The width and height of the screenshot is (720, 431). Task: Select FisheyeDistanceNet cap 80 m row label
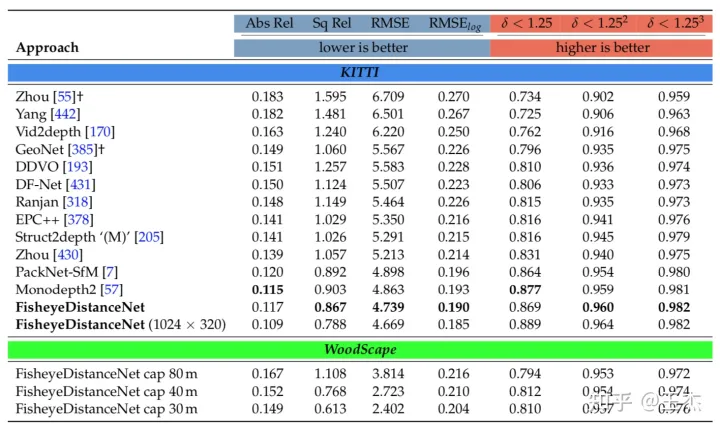point(107,374)
